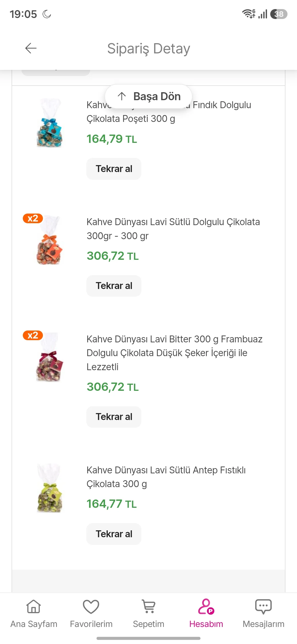
Task: Tap Tekrar al for Antep Fıstıklı Çikolata
Action: coord(114,534)
